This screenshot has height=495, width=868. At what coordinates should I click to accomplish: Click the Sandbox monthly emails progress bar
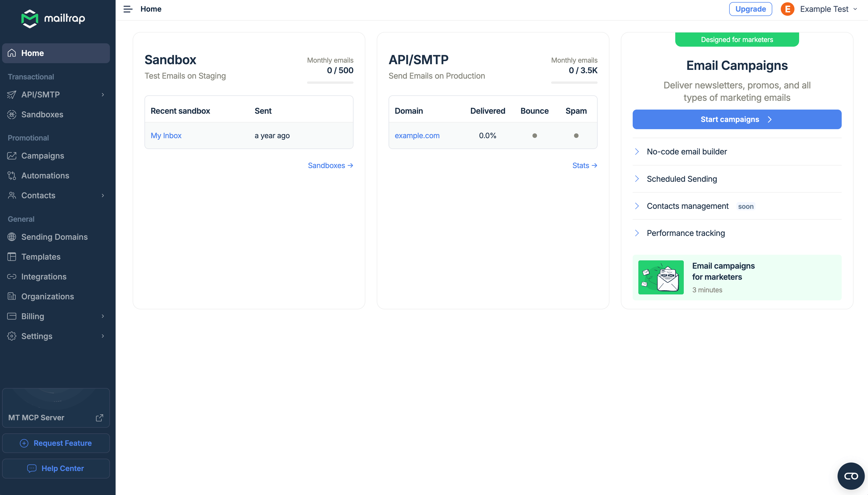pyautogui.click(x=330, y=82)
